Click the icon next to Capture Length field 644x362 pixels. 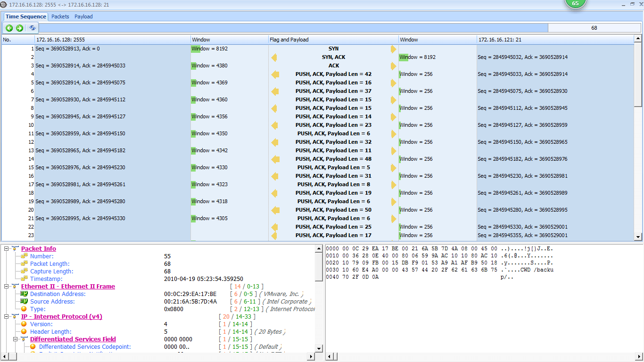pos(24,271)
